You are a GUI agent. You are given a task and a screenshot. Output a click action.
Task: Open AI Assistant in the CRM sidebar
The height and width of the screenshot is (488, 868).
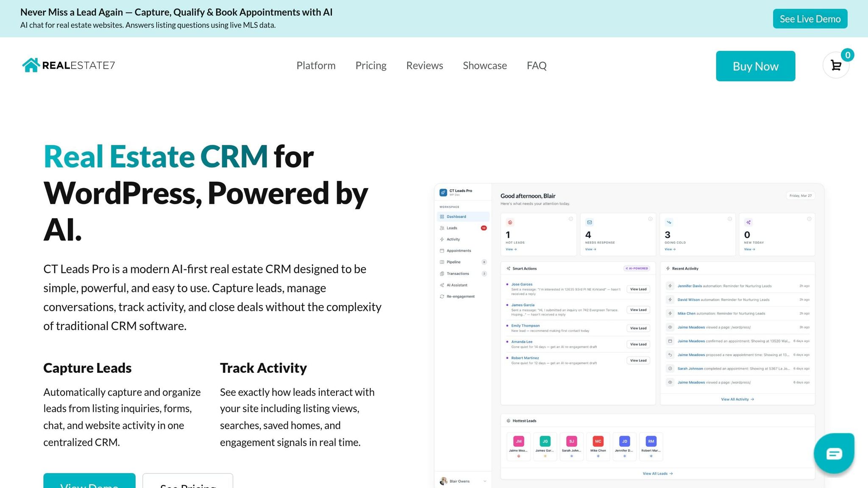[x=463, y=285]
